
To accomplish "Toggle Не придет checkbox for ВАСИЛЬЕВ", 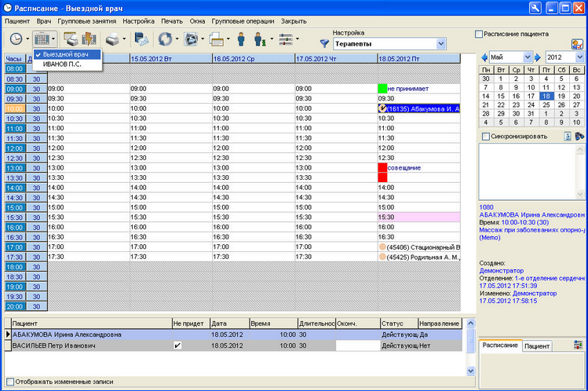I will (177, 345).
